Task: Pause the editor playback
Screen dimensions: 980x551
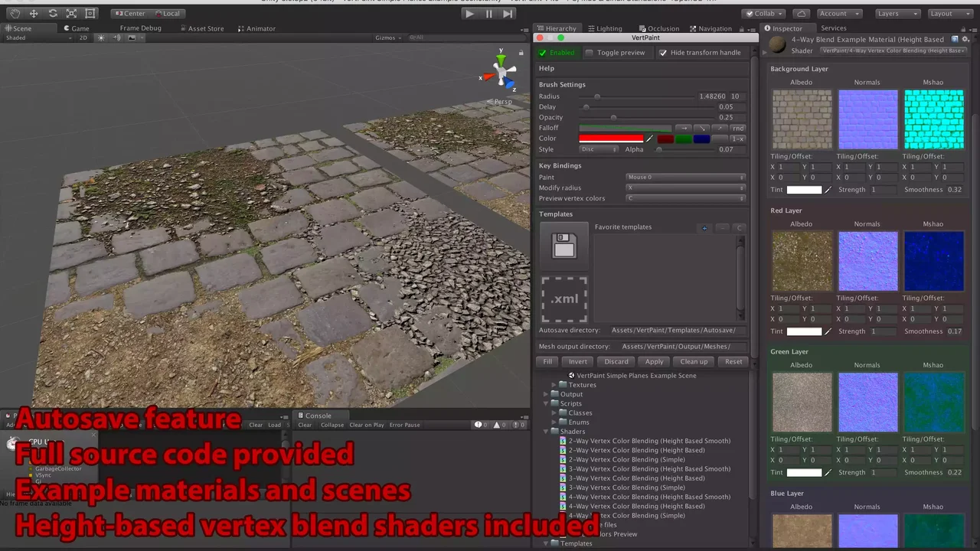Action: click(x=489, y=14)
